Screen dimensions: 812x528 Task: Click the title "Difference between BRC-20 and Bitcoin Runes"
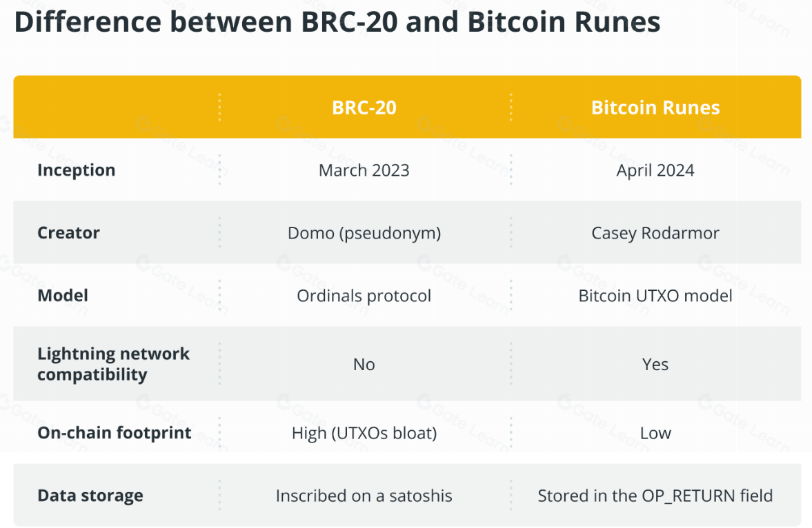click(337, 22)
